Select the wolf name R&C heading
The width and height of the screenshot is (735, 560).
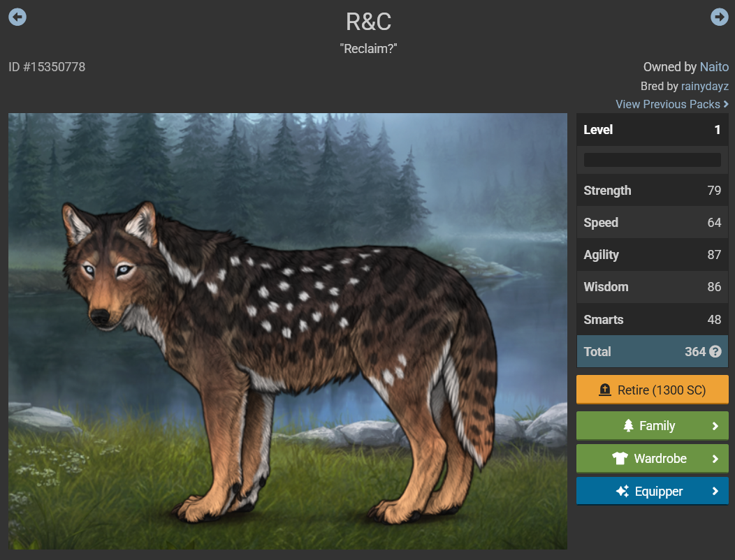(368, 22)
